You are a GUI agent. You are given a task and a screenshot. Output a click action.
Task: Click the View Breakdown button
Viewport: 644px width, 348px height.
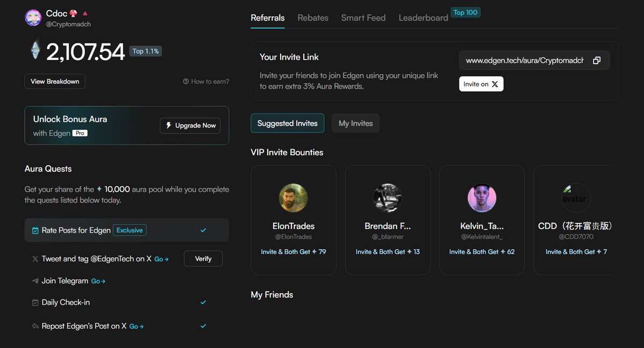[55, 82]
